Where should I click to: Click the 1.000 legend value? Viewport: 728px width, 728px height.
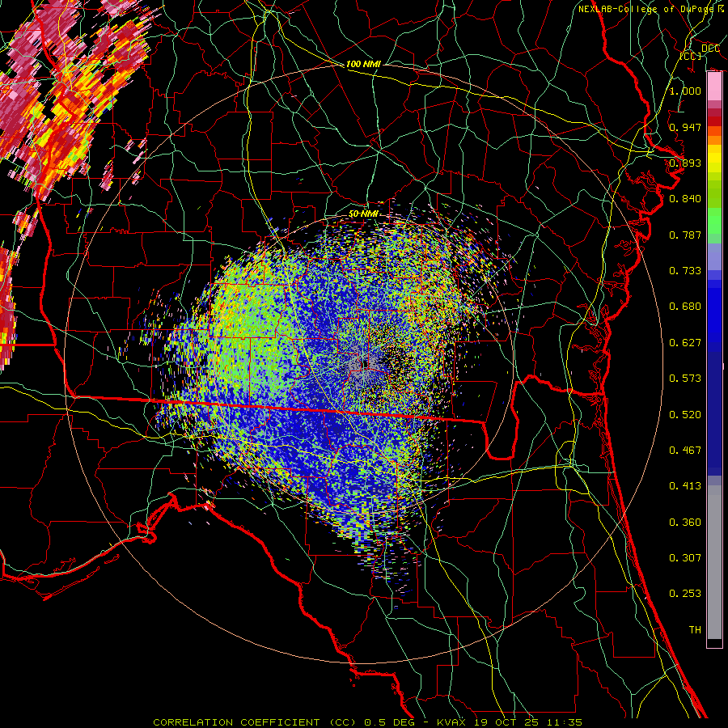pyautogui.click(x=685, y=91)
